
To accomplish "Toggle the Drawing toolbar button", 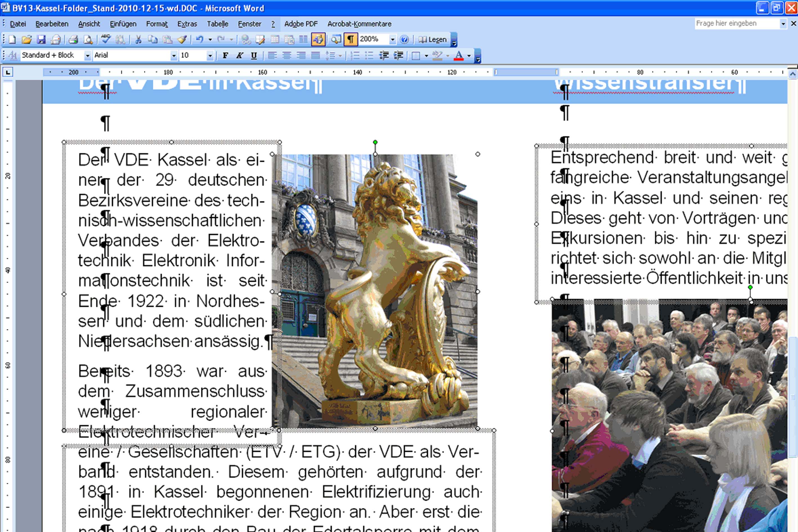I will 318,40.
